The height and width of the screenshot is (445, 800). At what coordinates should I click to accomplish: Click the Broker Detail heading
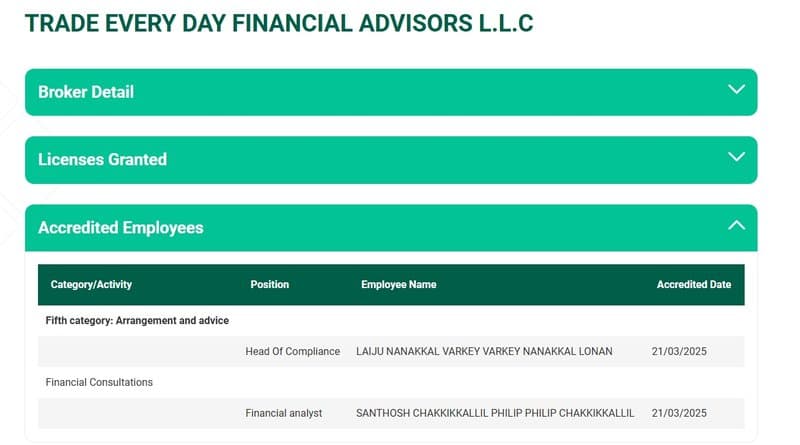86,92
